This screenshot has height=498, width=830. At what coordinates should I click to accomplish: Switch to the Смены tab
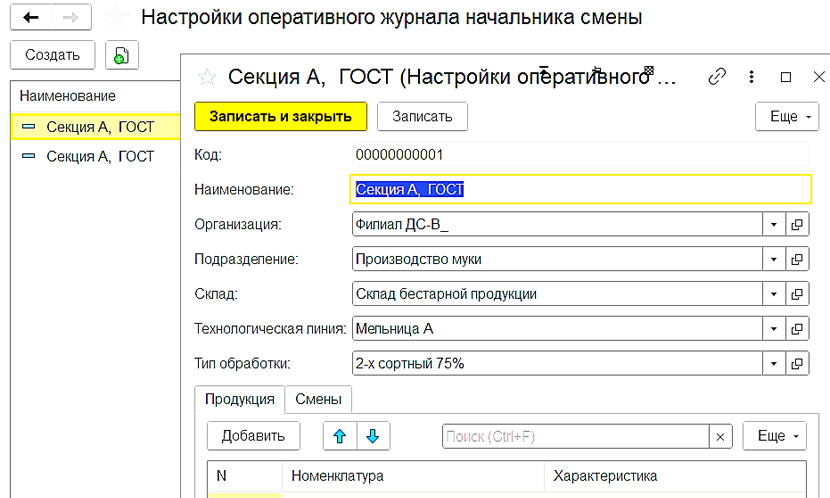point(318,400)
